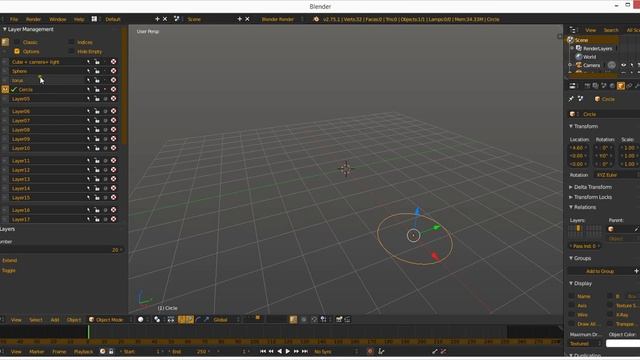
Task: Collapse the Transform panel
Action: [x=571, y=127]
